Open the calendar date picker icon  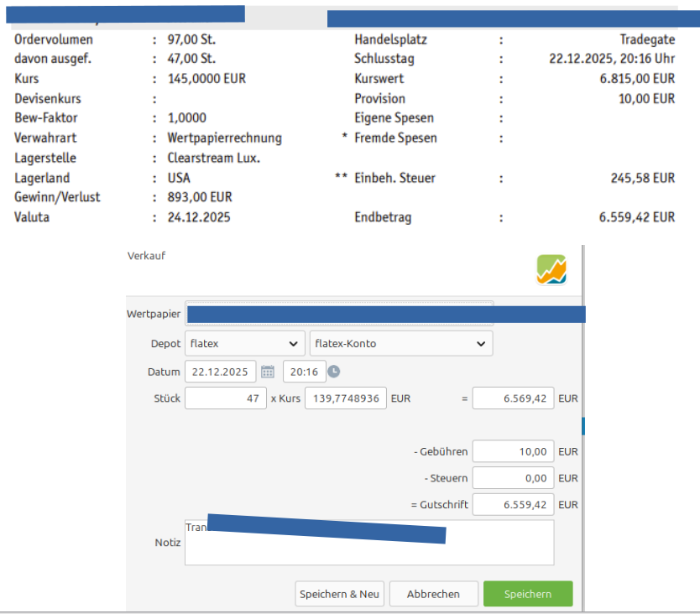pyautogui.click(x=268, y=372)
